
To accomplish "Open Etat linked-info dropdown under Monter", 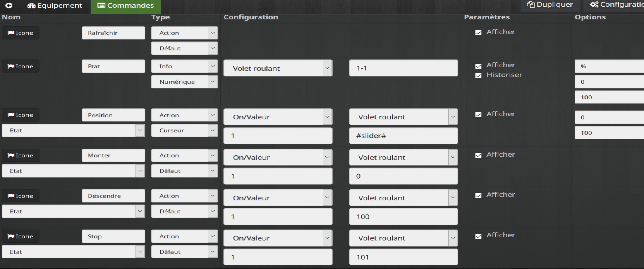I will pos(73,171).
